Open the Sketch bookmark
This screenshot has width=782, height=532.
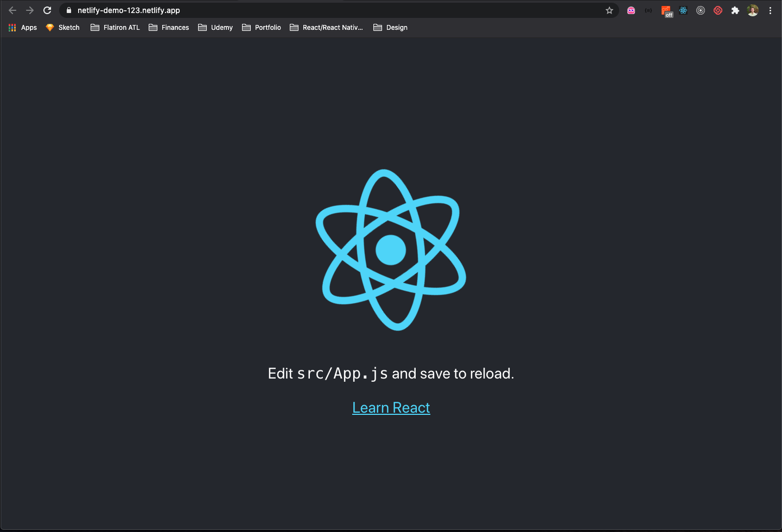[63, 28]
